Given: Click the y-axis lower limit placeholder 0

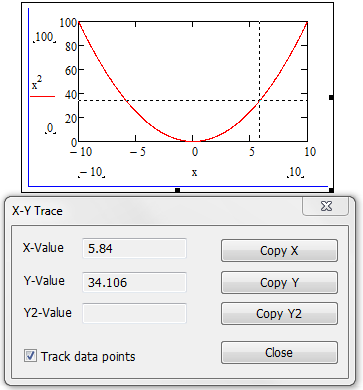Looking at the screenshot, I should 50,128.
